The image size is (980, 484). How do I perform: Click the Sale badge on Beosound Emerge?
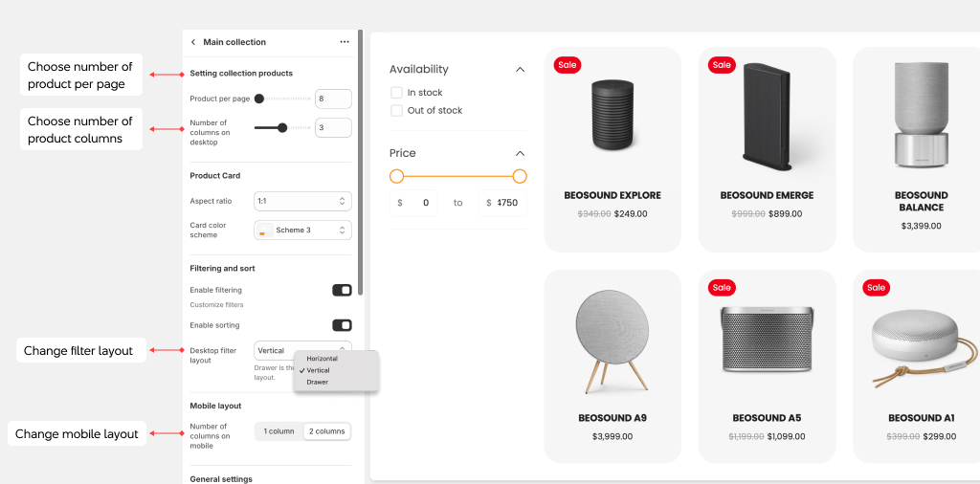click(x=722, y=64)
